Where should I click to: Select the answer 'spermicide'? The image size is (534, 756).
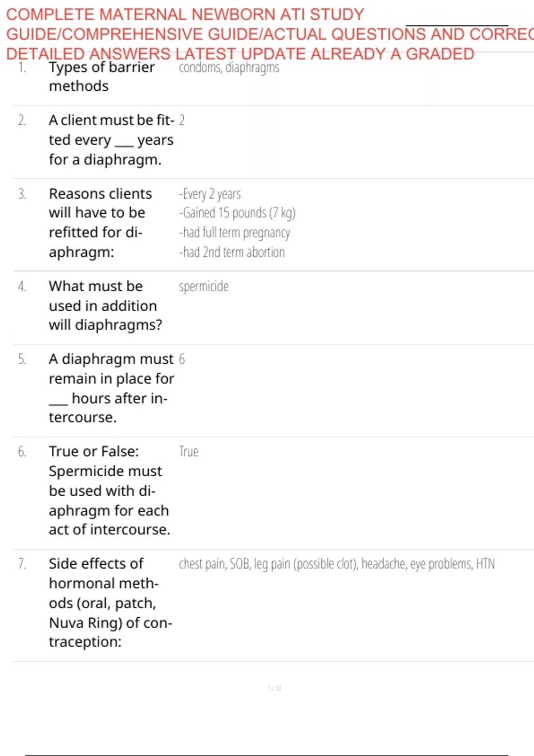pos(204,286)
